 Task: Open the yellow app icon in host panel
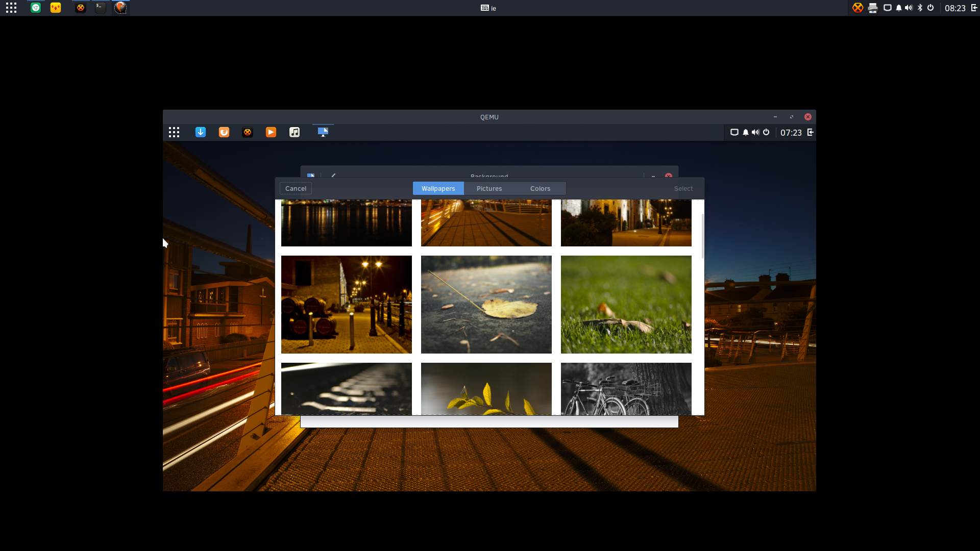point(56,8)
